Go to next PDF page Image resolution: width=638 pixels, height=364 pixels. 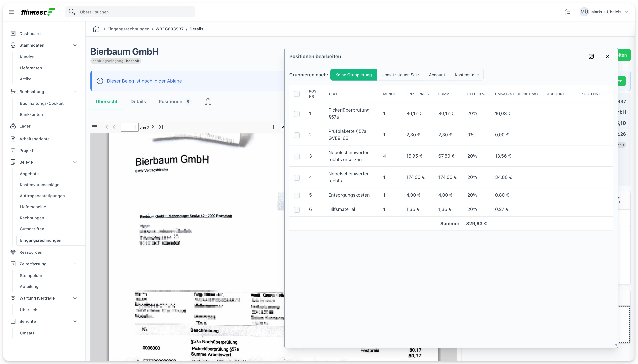click(153, 127)
